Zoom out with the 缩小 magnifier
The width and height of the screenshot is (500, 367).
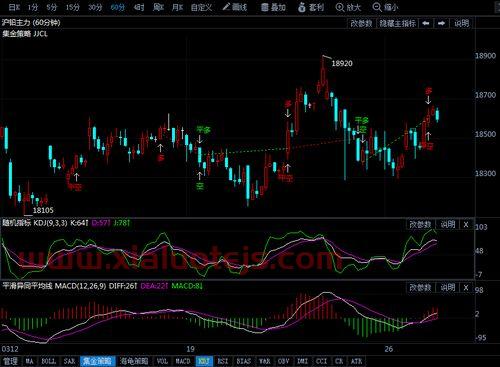click(x=385, y=7)
